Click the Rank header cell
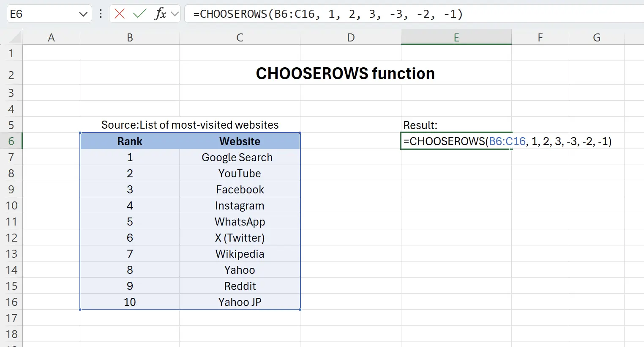Viewport: 644px width, 347px height. tap(130, 141)
